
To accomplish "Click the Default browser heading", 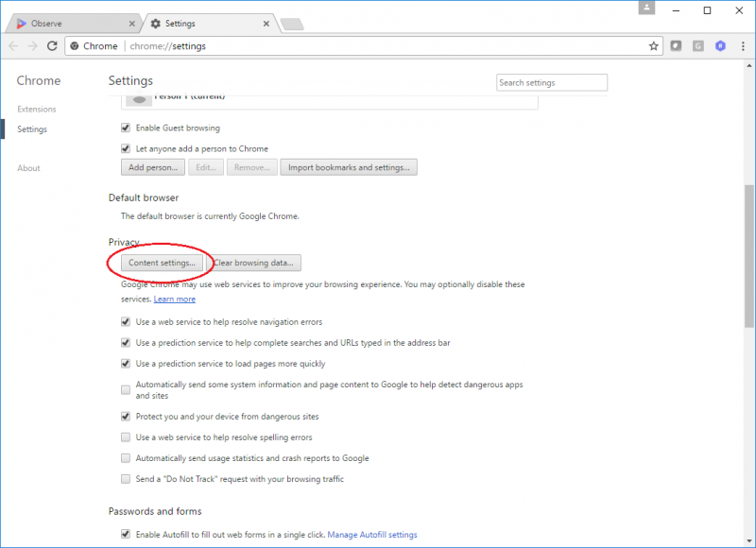I will [144, 197].
